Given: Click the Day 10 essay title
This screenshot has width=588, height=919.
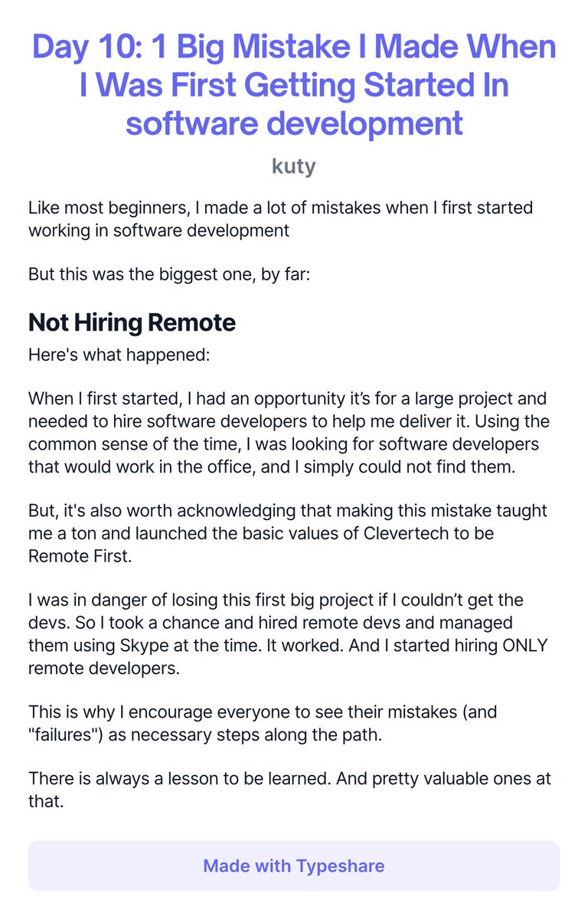Looking at the screenshot, I should tap(294, 84).
